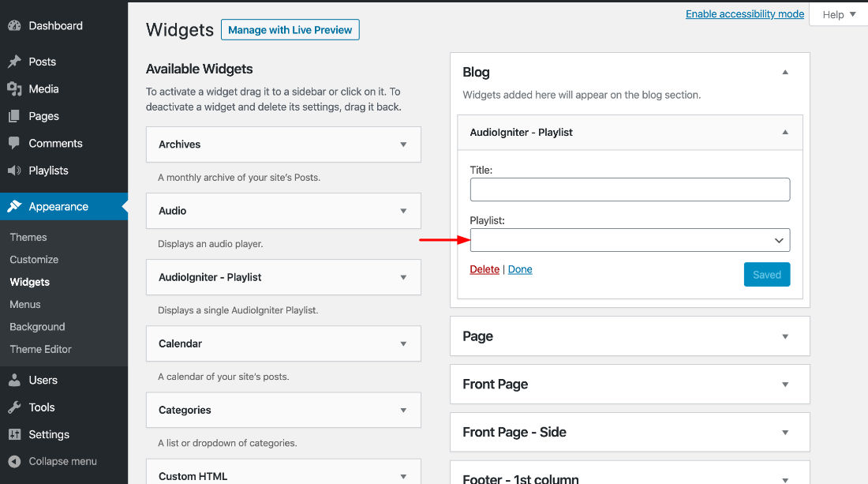868x484 pixels.
Task: Collapse AudioIgniter widget inside Blog area
Action: point(785,132)
